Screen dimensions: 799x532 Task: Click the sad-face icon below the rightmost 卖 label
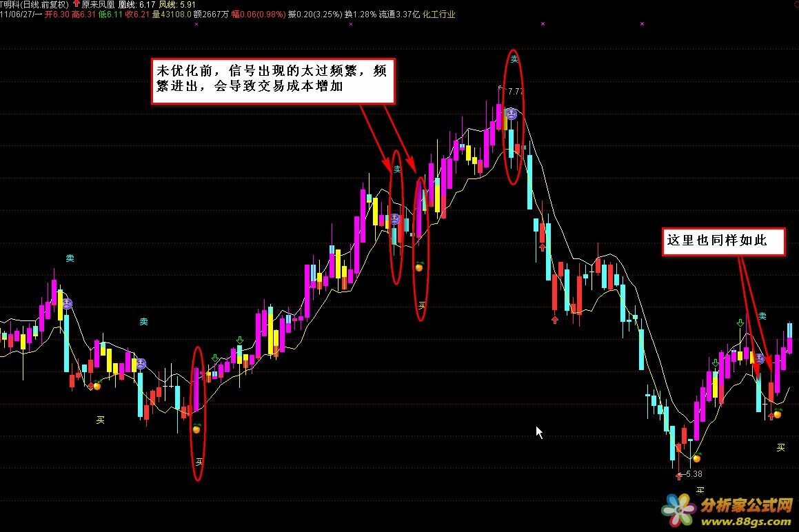tap(759, 359)
